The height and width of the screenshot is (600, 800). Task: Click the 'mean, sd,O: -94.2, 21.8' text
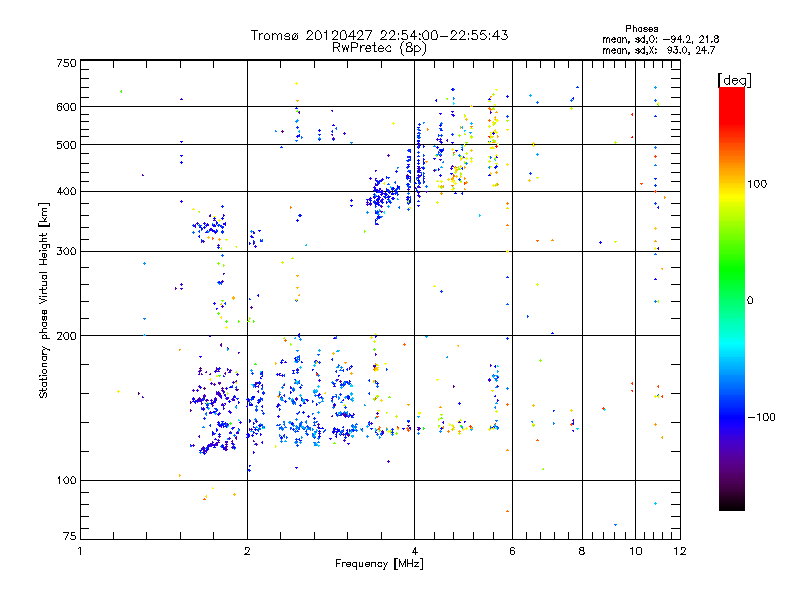(x=661, y=39)
